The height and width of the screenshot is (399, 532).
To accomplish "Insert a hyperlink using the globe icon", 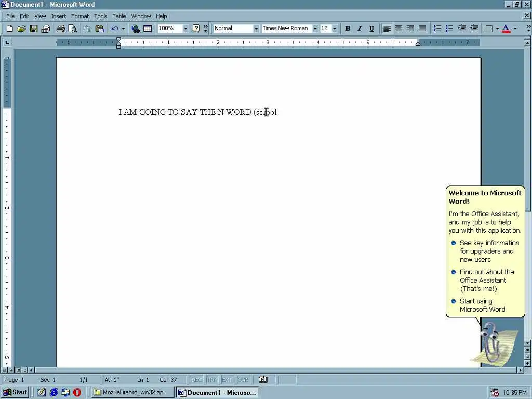I will click(x=136, y=29).
